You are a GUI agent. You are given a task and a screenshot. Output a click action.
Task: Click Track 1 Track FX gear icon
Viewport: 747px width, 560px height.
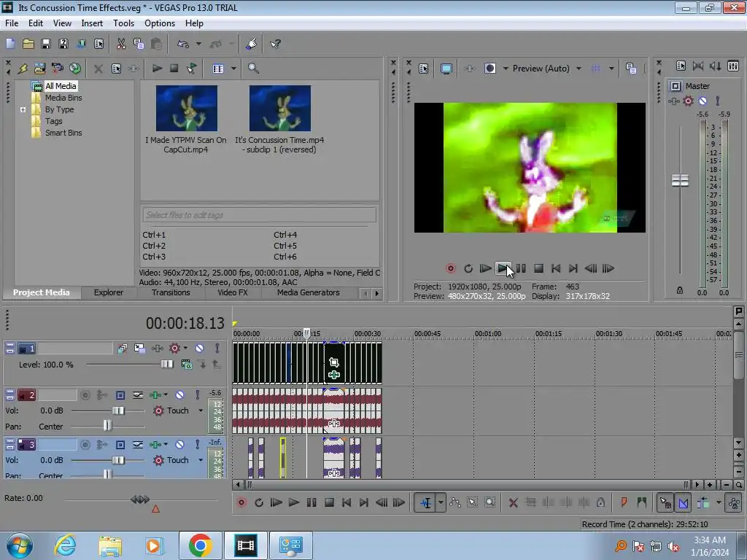point(175,349)
